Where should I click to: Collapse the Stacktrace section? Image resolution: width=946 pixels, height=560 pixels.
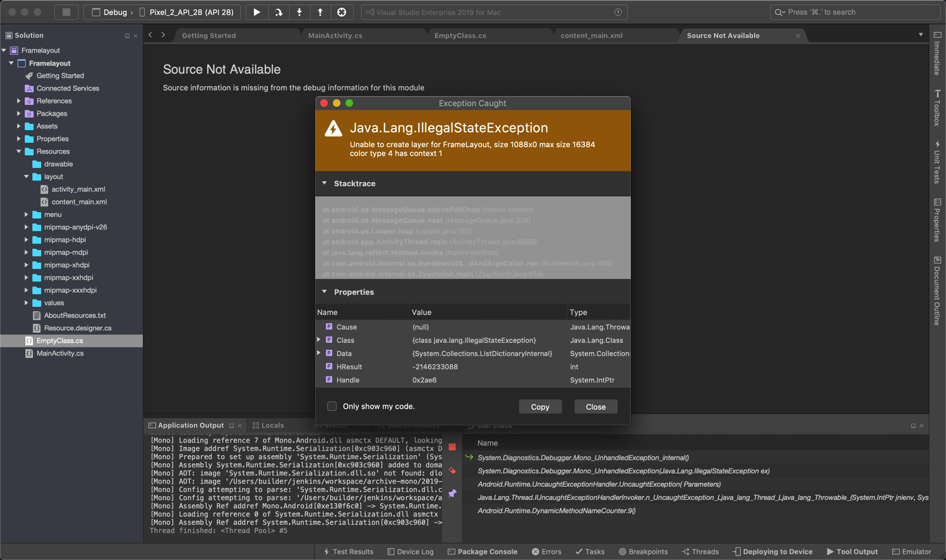[x=325, y=183]
